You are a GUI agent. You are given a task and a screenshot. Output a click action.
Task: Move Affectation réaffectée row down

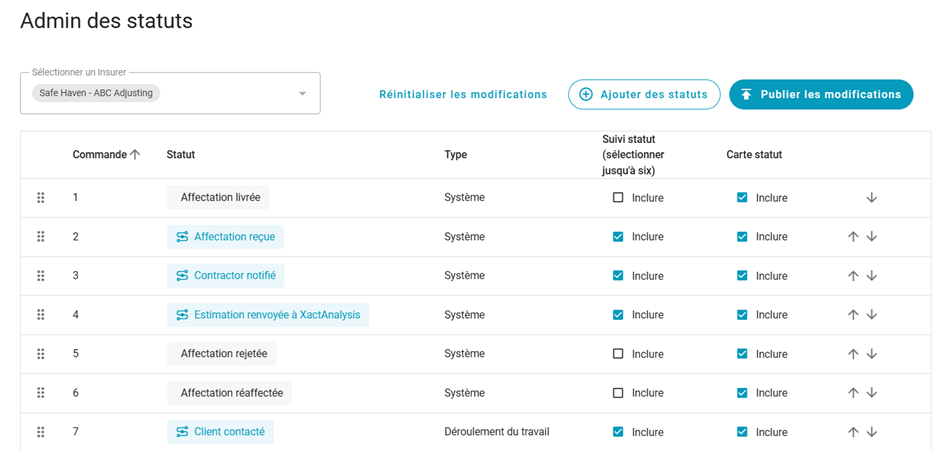coord(872,393)
